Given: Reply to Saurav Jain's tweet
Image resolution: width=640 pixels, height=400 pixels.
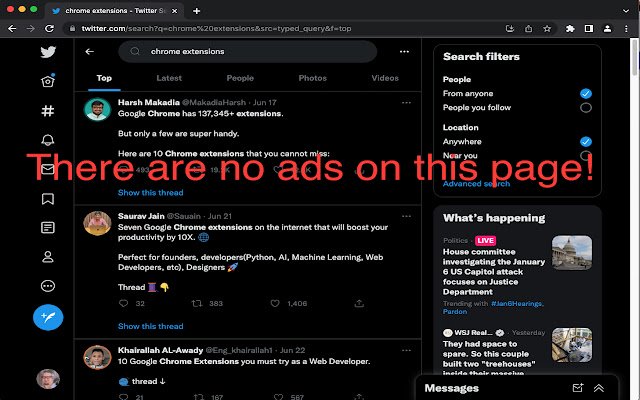Looking at the screenshot, I should coord(123,303).
